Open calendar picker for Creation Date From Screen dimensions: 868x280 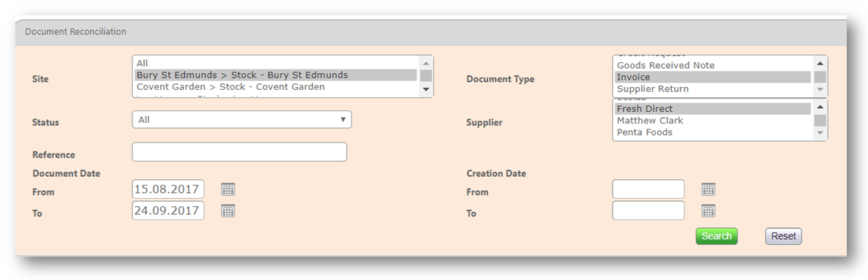pyautogui.click(x=708, y=189)
